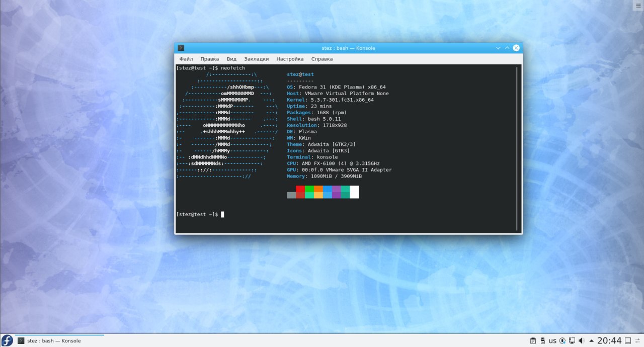
Task: Close the Konsole window
Action: 516,48
